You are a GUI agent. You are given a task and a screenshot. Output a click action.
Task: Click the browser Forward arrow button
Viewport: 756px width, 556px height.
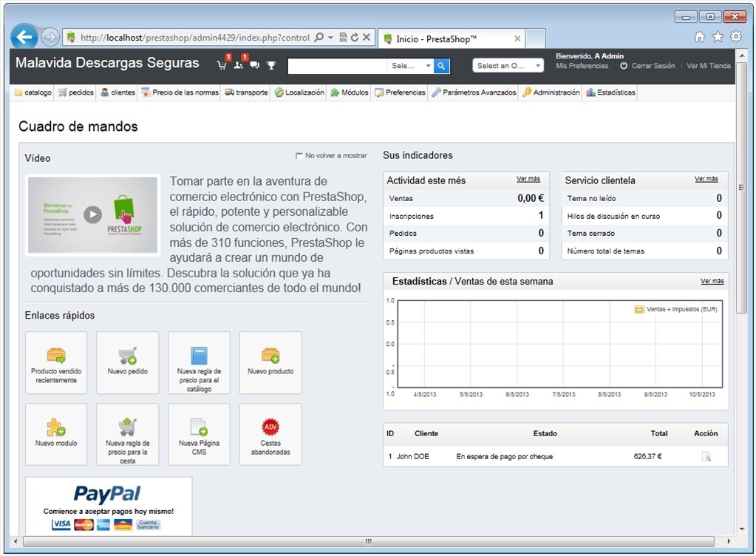(50, 37)
